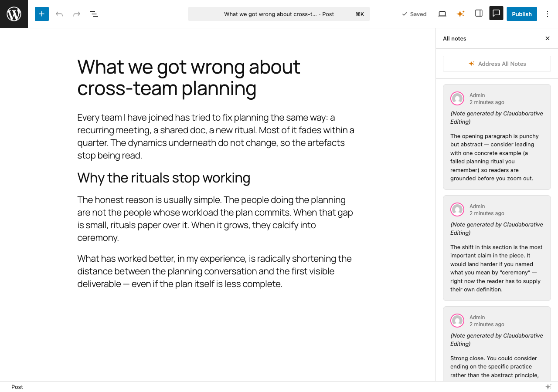
Task: Open the AI sparkle assistant in the toolbar
Action: pos(460,14)
